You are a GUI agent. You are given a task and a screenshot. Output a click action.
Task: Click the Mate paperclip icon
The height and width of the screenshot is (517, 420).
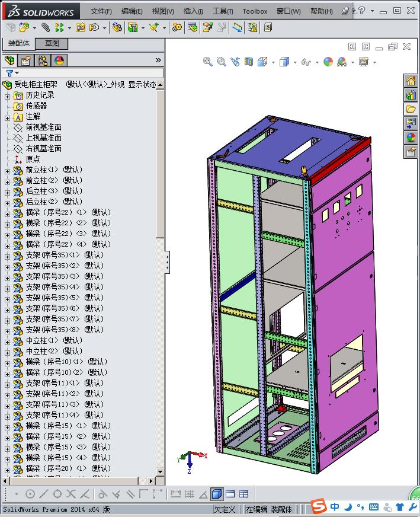point(46,27)
